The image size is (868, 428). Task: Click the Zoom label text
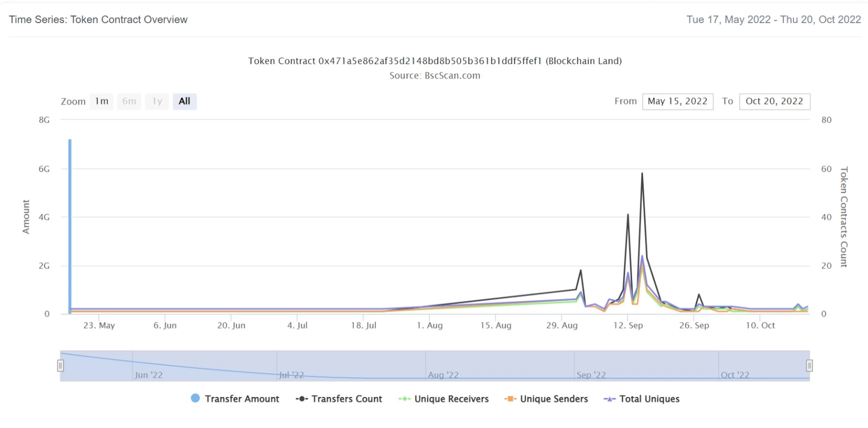click(x=73, y=101)
